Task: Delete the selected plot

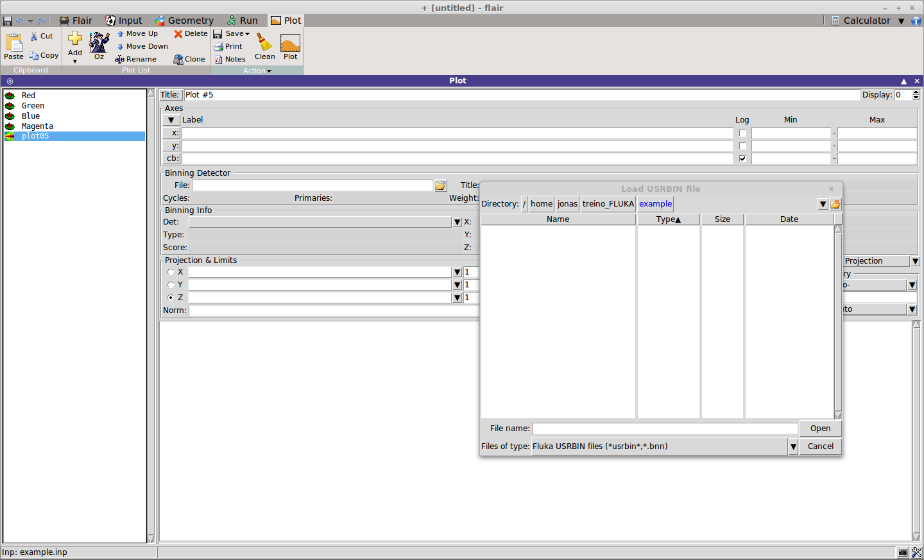Action: (x=191, y=33)
